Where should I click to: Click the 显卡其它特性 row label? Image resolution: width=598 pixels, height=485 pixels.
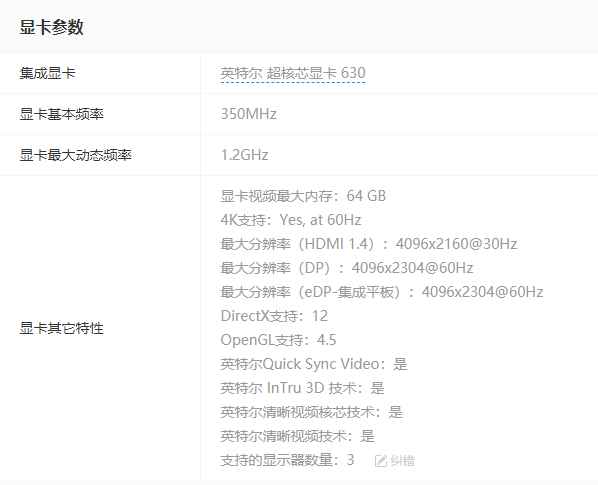(x=61, y=328)
